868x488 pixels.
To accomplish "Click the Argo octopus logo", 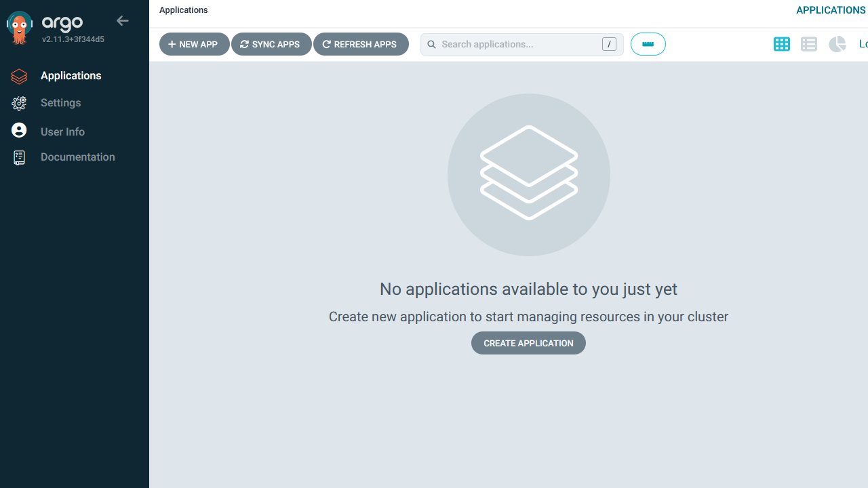I will (x=20, y=28).
